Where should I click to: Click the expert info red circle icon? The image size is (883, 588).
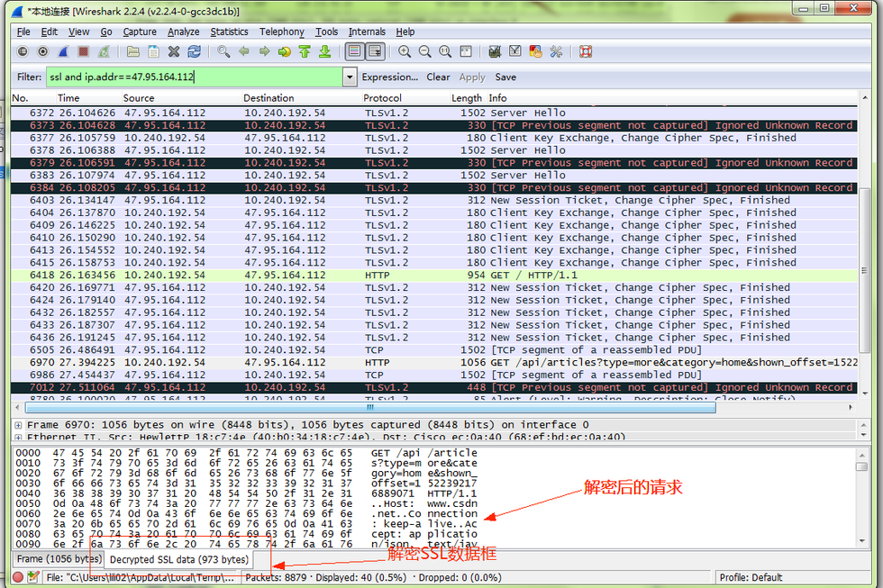pos(18,577)
